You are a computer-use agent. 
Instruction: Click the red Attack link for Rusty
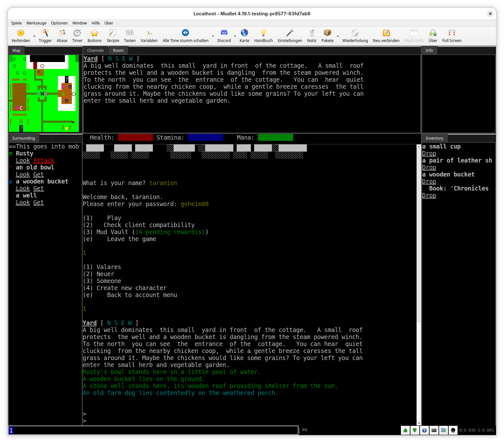click(x=44, y=161)
